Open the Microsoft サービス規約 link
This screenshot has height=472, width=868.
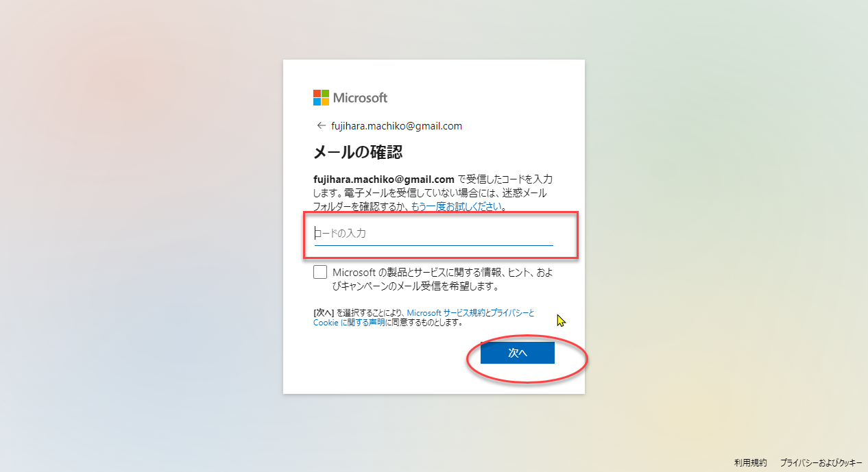pyautogui.click(x=446, y=312)
